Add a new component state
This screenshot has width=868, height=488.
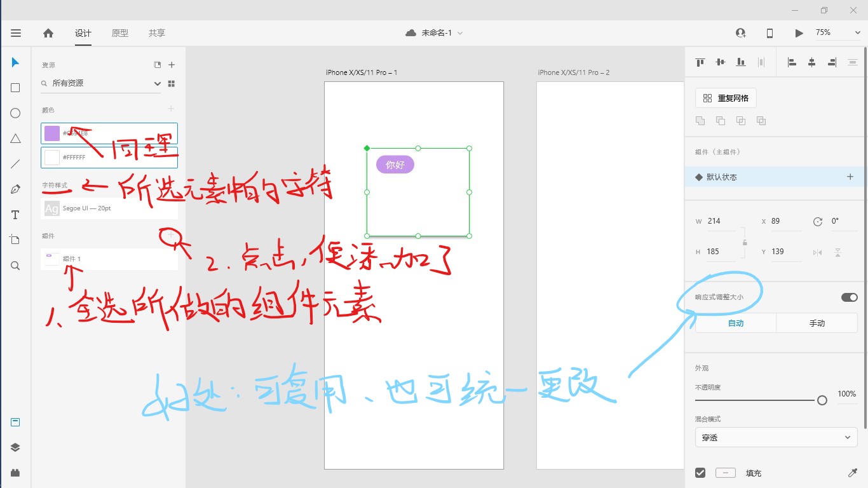[x=850, y=177]
